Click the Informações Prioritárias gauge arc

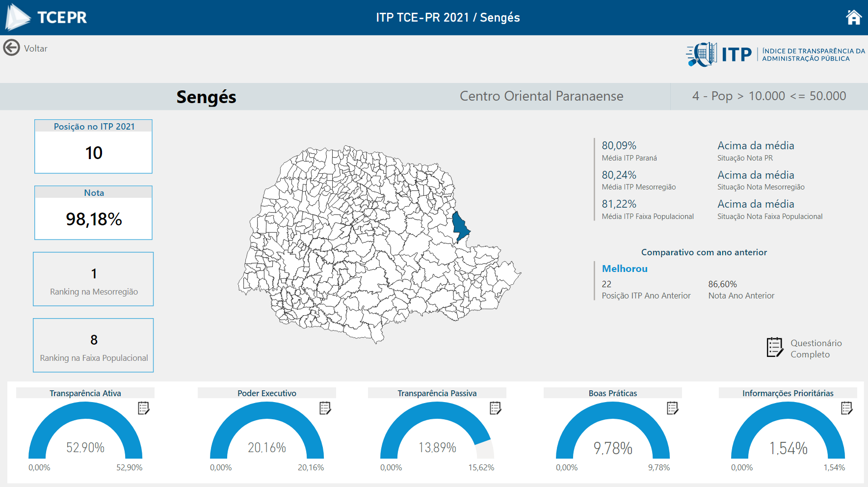tap(788, 410)
